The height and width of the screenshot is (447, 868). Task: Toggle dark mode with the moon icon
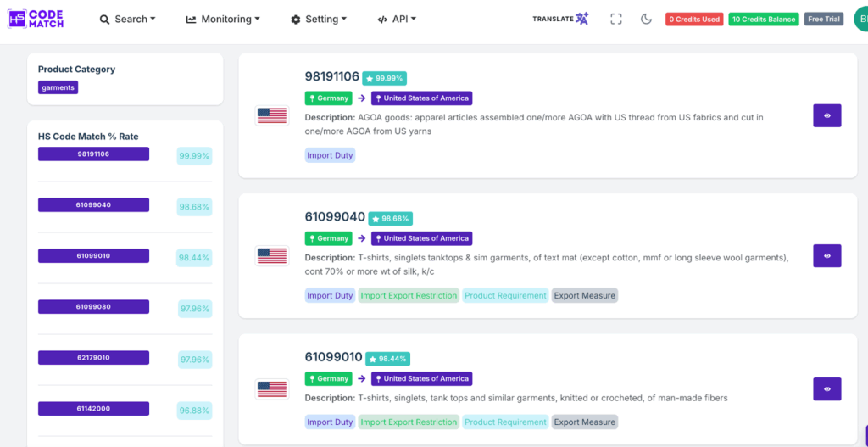pyautogui.click(x=646, y=19)
